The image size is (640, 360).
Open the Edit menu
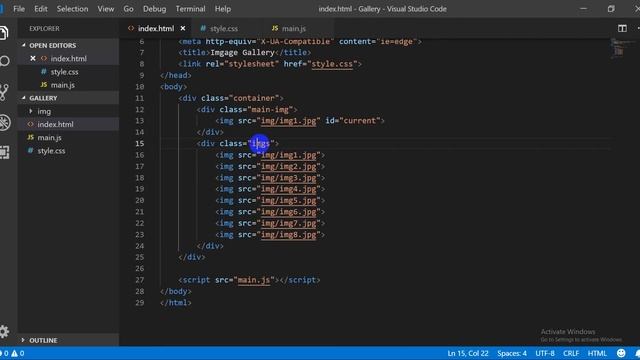click(40, 9)
